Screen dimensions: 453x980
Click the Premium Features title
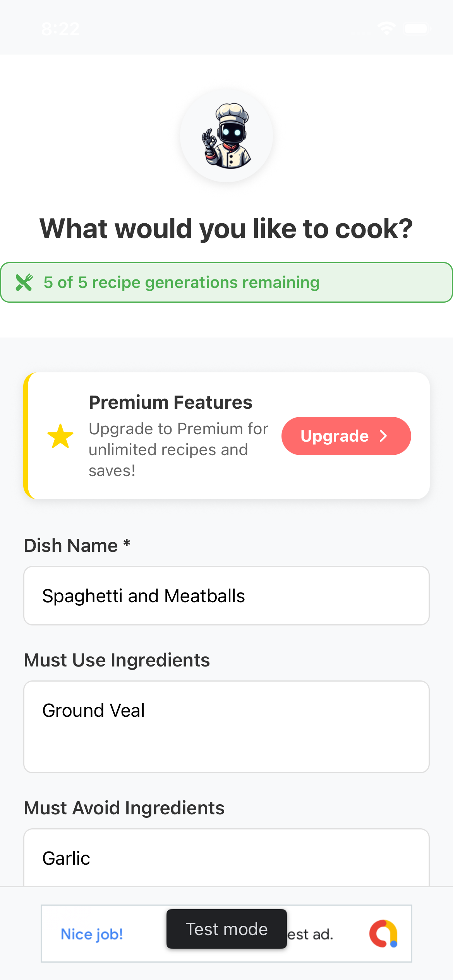170,403
